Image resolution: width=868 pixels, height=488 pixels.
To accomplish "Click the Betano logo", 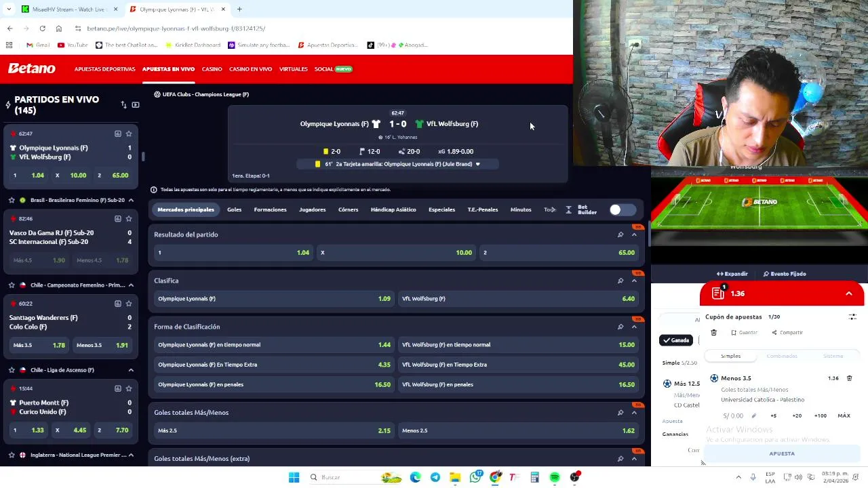I will coord(32,68).
